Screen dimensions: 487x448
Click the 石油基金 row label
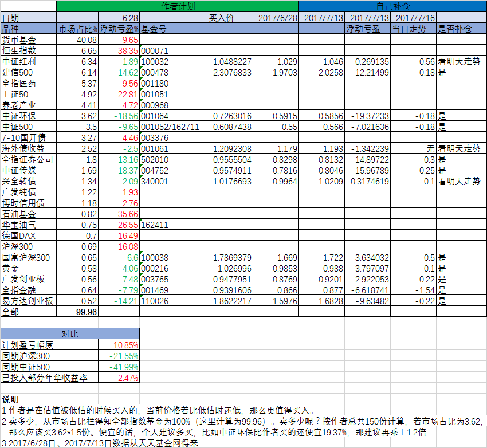point(28,213)
